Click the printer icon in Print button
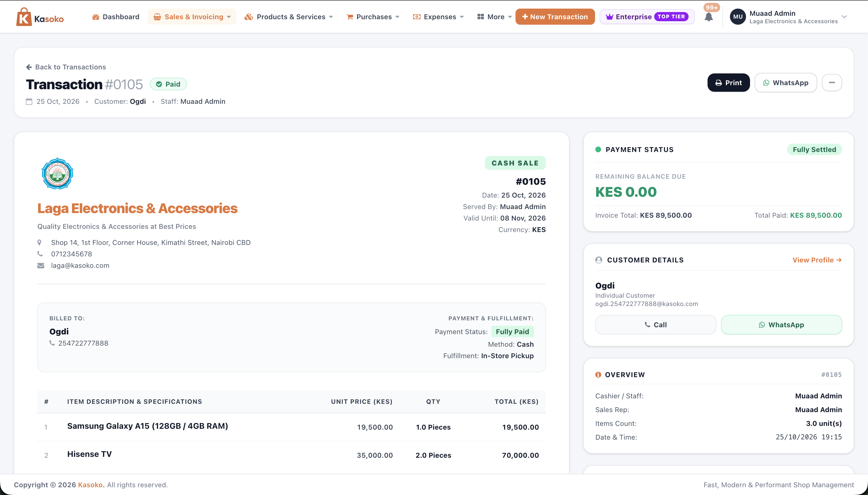The height and width of the screenshot is (495, 868). [718, 83]
